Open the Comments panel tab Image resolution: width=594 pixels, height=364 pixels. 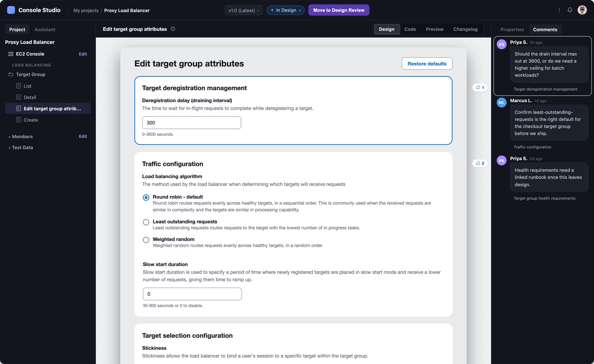pos(545,30)
